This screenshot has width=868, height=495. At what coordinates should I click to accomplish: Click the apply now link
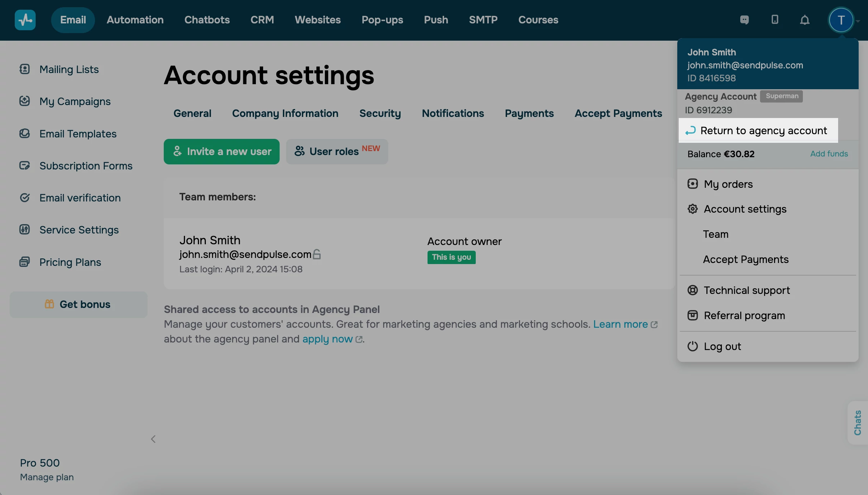click(x=327, y=339)
